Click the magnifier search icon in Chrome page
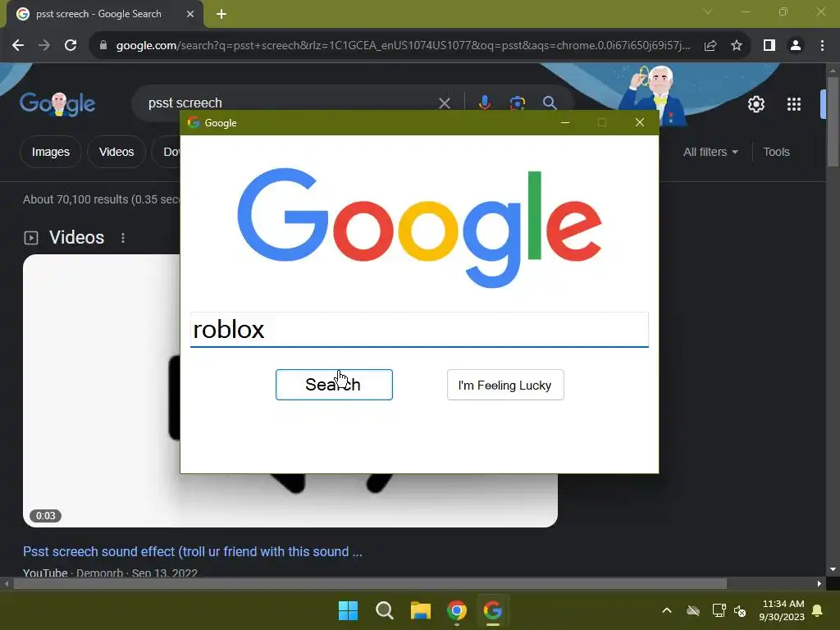840x630 pixels. click(x=550, y=103)
